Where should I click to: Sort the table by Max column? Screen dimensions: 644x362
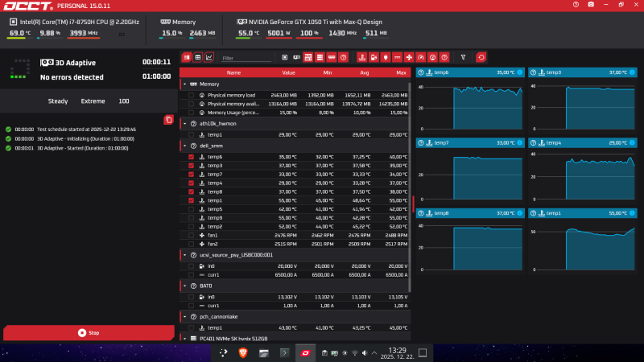point(401,72)
